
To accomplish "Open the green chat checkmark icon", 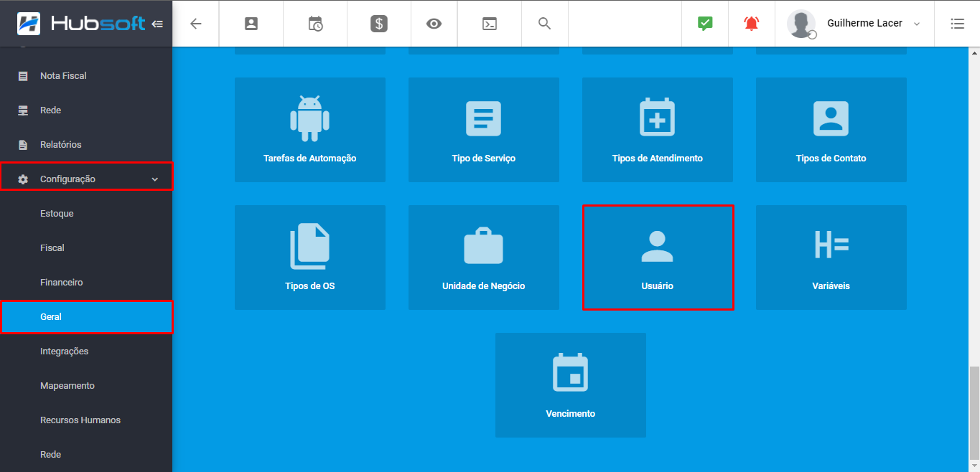I will (x=705, y=24).
